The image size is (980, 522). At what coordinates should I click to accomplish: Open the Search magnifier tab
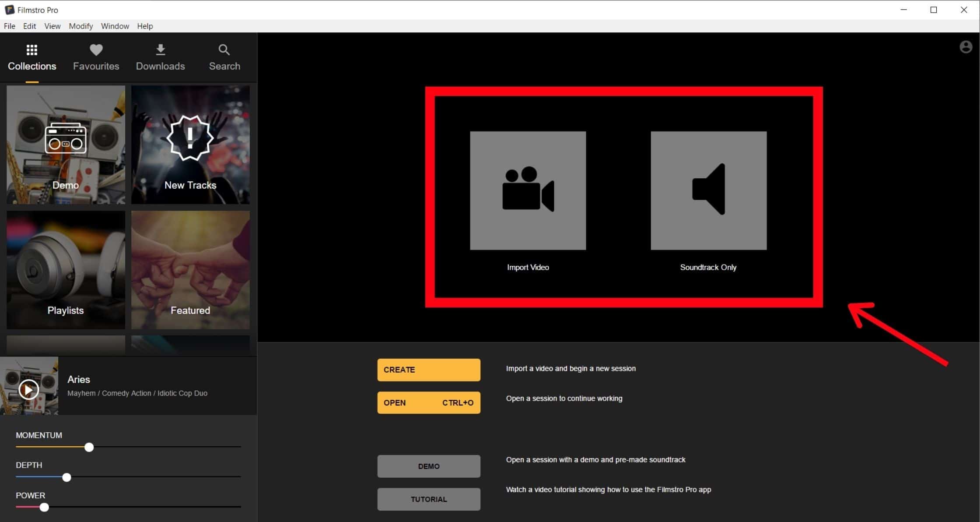coord(224,57)
